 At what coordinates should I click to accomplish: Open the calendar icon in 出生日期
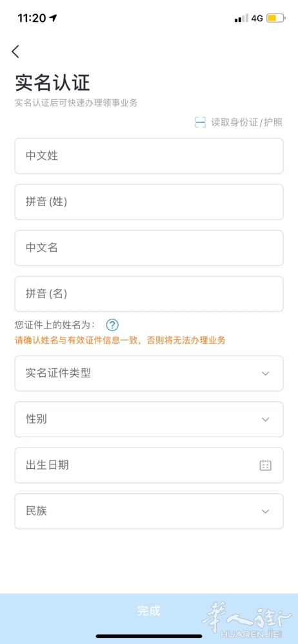pos(266,466)
